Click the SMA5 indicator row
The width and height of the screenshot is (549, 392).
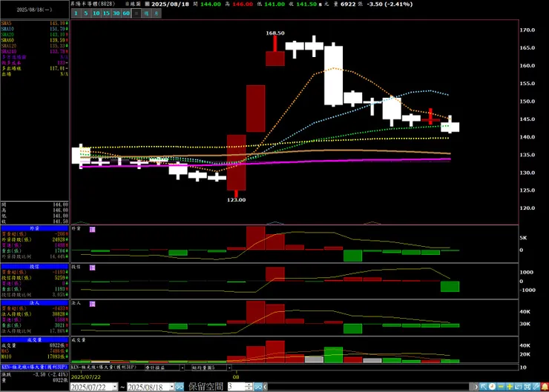(x=35, y=24)
